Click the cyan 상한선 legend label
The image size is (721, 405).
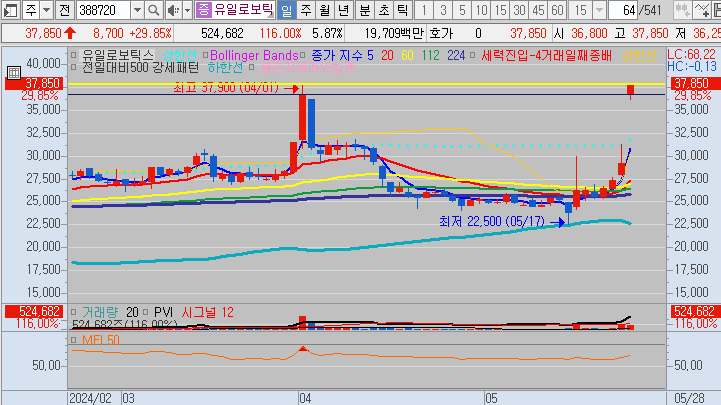[179, 56]
